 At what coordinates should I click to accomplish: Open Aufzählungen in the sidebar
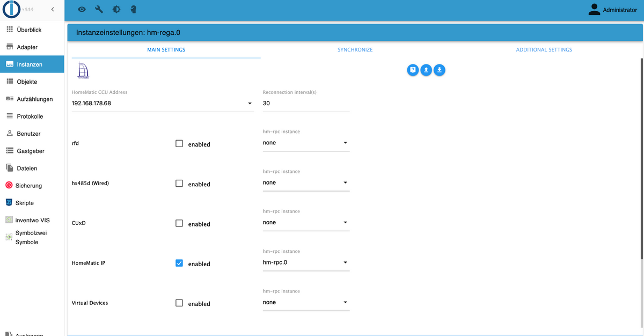coord(32,99)
